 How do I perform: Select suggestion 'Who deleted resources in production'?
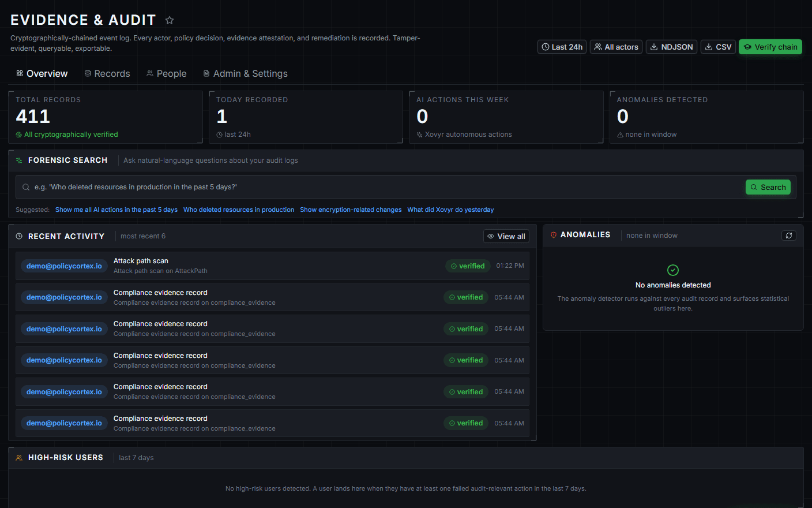pyautogui.click(x=239, y=210)
